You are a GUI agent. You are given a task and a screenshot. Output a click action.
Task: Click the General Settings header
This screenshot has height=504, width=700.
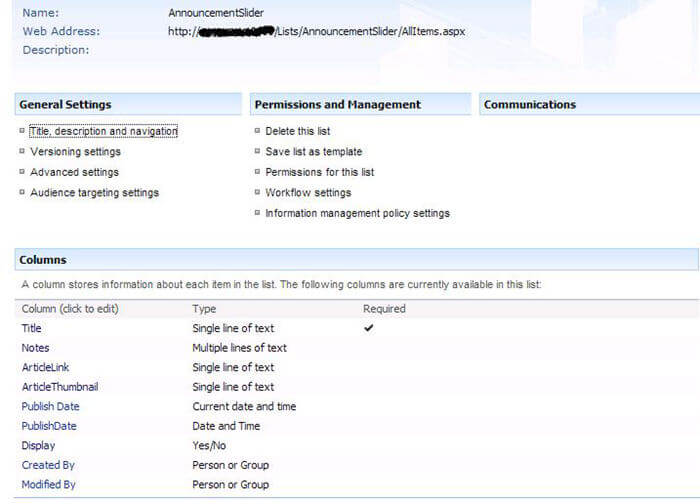click(128, 104)
